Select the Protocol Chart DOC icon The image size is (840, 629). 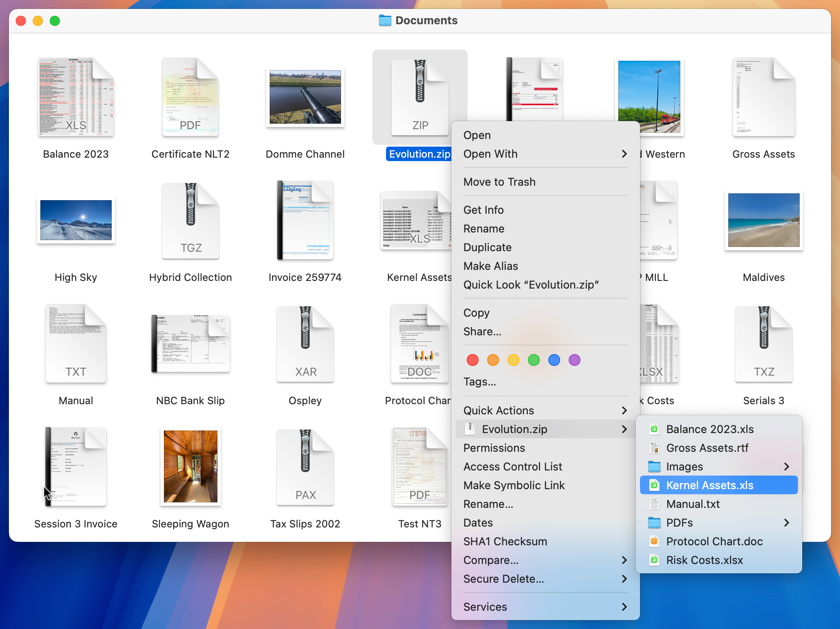[420, 343]
